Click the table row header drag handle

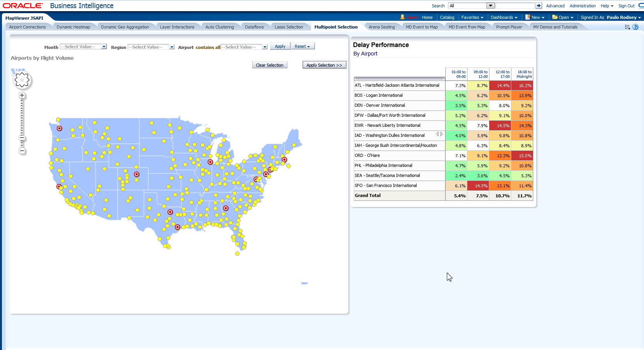[399, 78]
